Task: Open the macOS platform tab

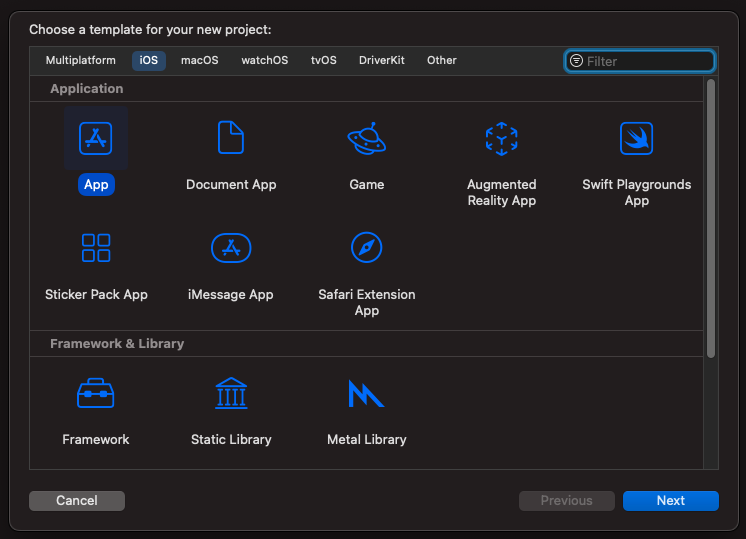Action: pos(199,60)
